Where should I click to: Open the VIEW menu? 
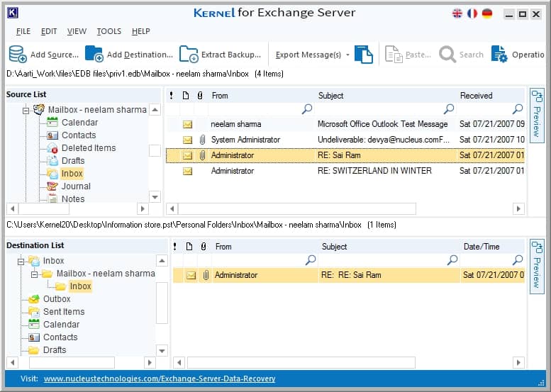[x=77, y=31]
